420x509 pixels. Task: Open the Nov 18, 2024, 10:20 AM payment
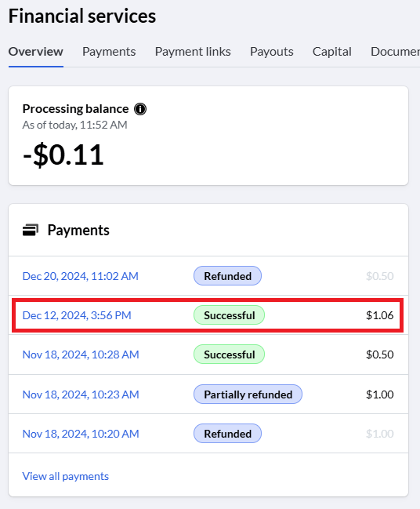81,434
